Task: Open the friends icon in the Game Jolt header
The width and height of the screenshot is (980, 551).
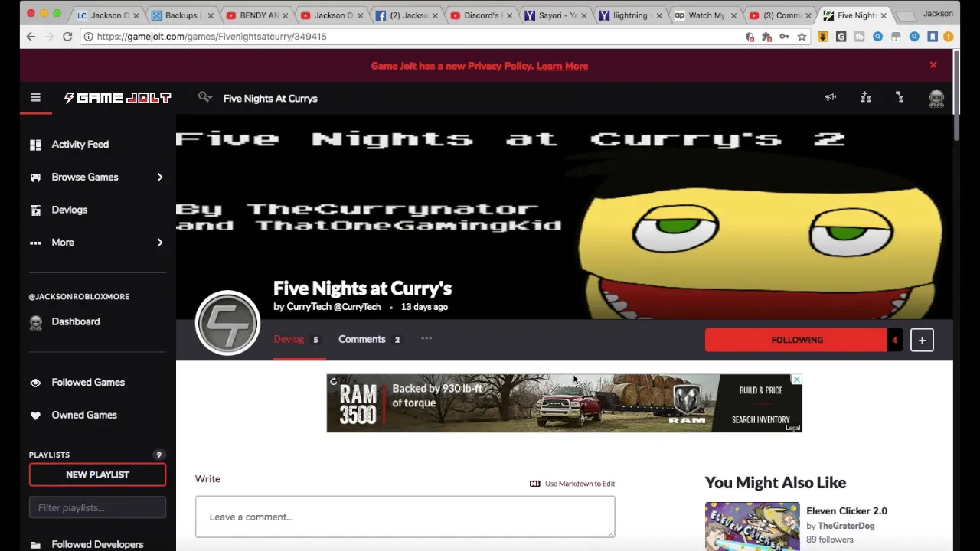Action: 866,97
